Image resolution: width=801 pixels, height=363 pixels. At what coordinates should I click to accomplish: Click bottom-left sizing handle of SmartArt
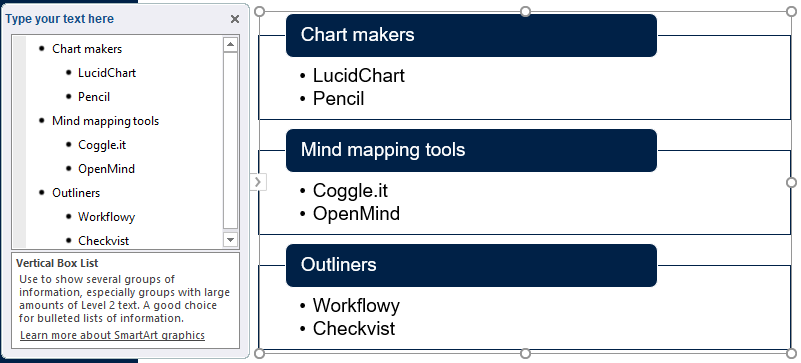(260, 353)
